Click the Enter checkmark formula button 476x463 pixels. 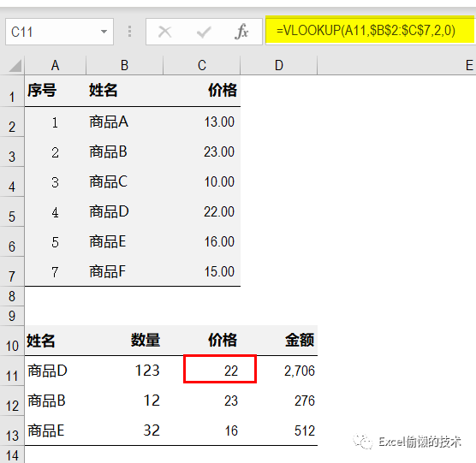(204, 32)
